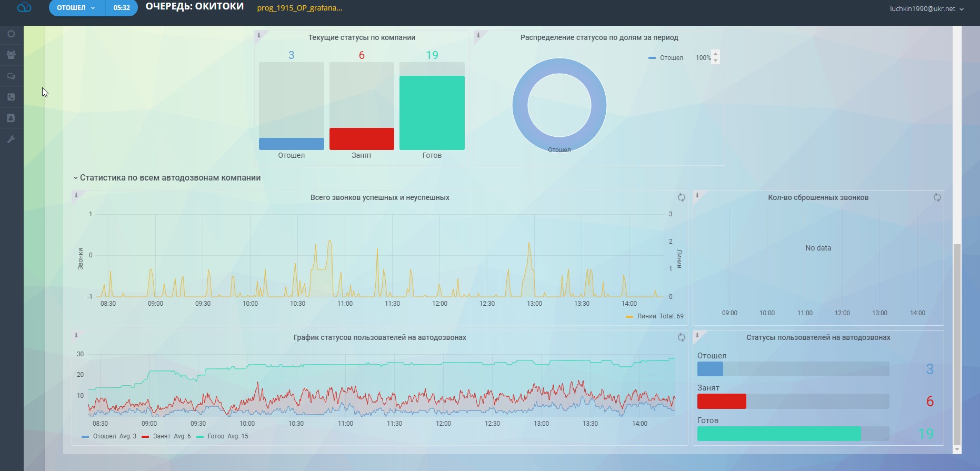
Task: Click info icon on Текущие статусы по компании panel
Action: click(x=258, y=35)
